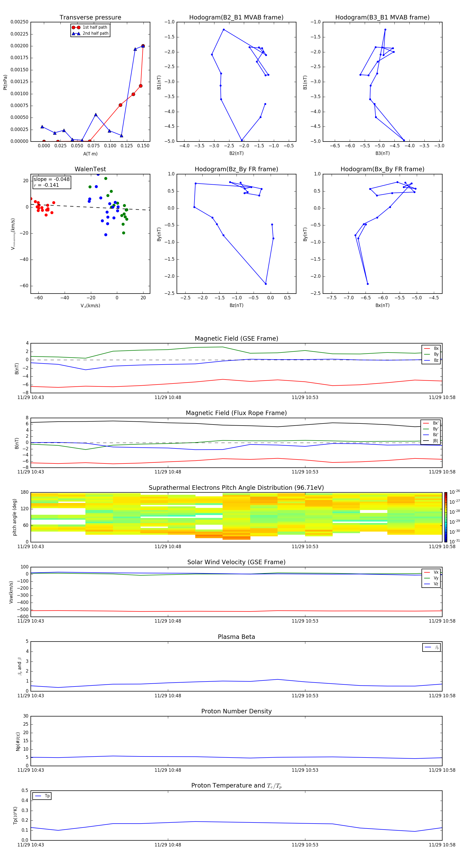Click the "Solar Wind Velocity (GSE Frame)" title
473x868 pixels.
[236, 562]
